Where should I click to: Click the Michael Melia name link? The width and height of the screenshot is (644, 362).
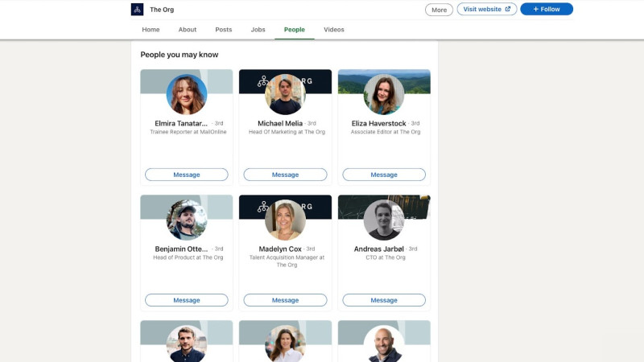(280, 123)
